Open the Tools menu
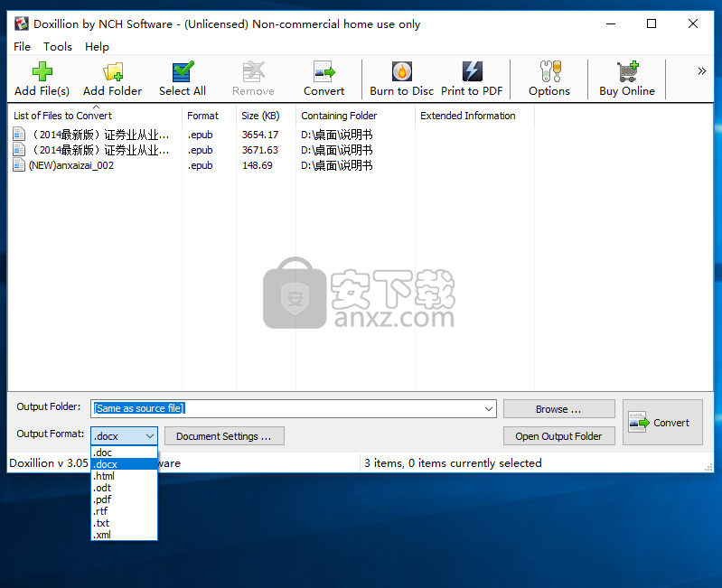The height and width of the screenshot is (588, 722). [58, 46]
